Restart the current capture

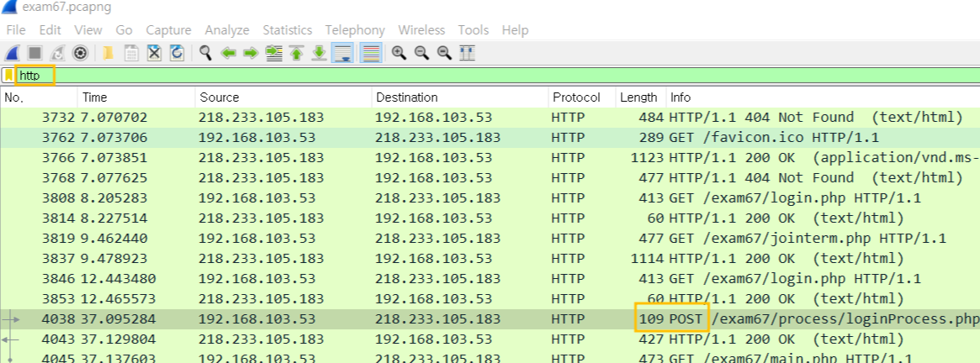(x=57, y=53)
